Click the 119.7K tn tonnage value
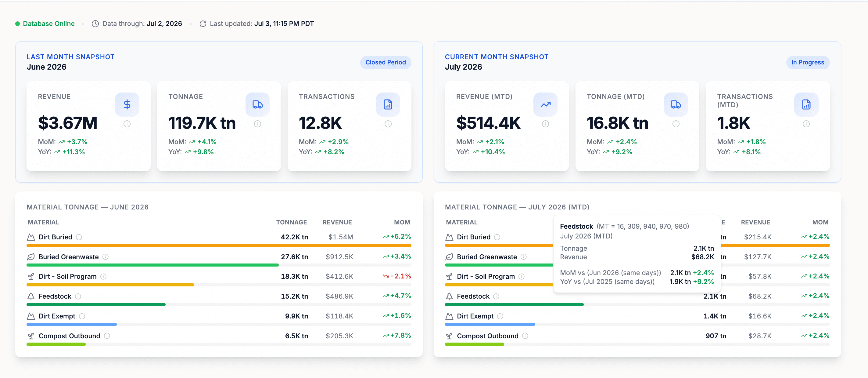Image resolution: width=868 pixels, height=378 pixels. pyautogui.click(x=202, y=123)
